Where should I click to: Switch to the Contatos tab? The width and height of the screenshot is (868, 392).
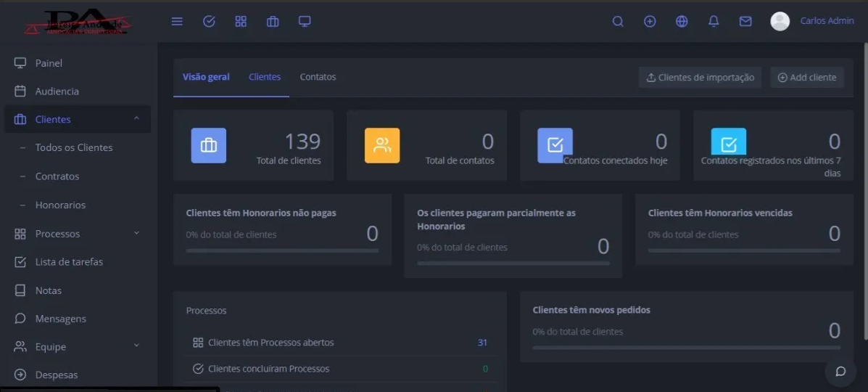318,77
